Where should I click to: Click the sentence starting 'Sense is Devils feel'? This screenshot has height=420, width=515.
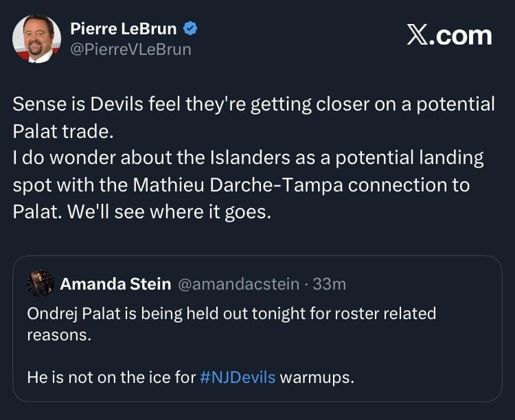(x=253, y=104)
